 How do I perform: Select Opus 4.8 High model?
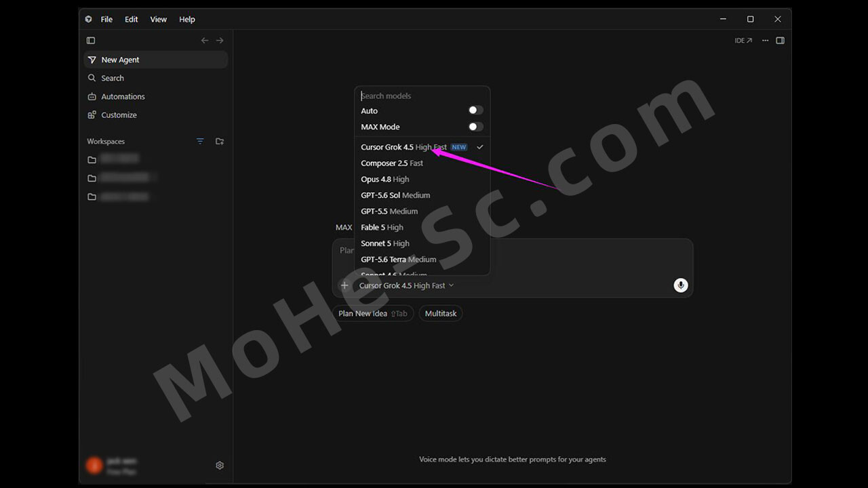(422, 179)
